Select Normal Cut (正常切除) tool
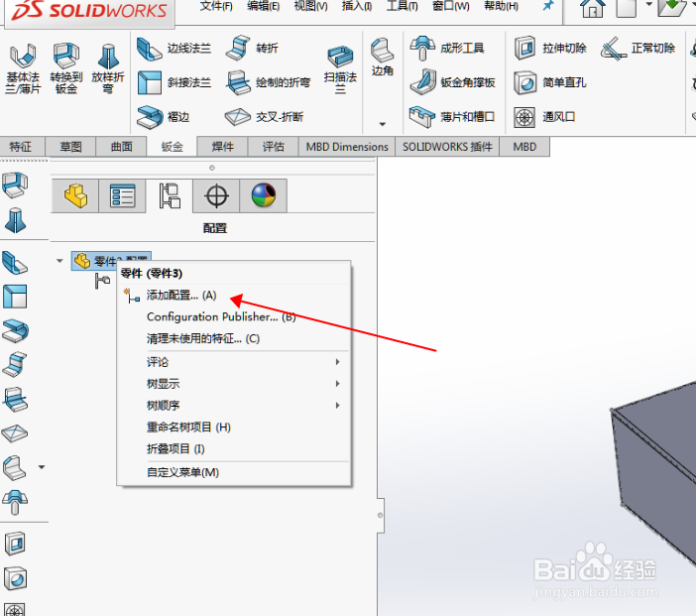The width and height of the screenshot is (696, 616). coord(638,49)
